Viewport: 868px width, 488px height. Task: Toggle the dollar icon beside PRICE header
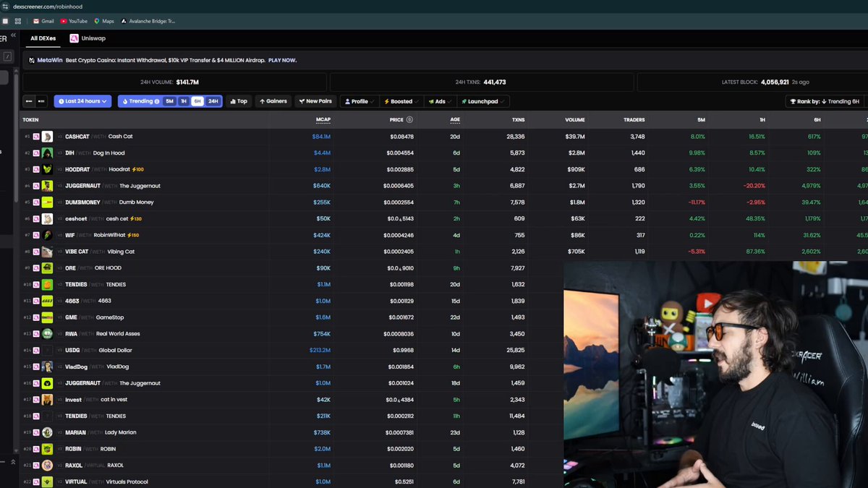[409, 120]
